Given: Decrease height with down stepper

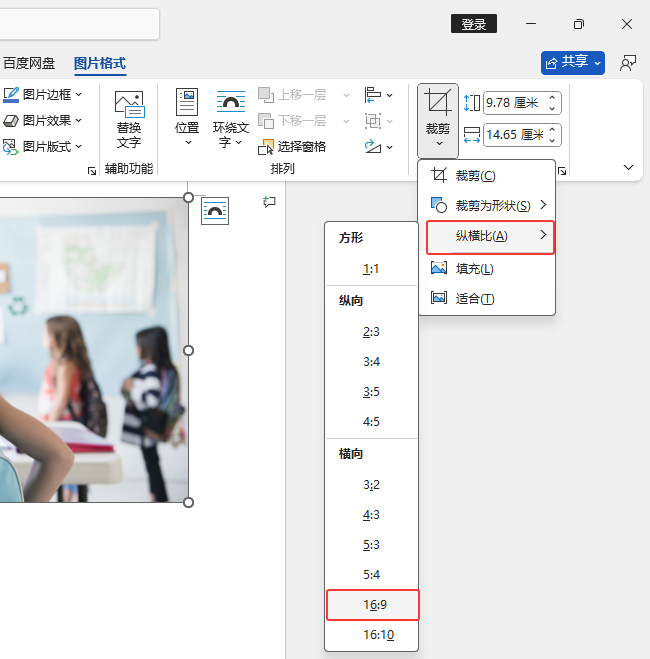Looking at the screenshot, I should click(552, 108).
